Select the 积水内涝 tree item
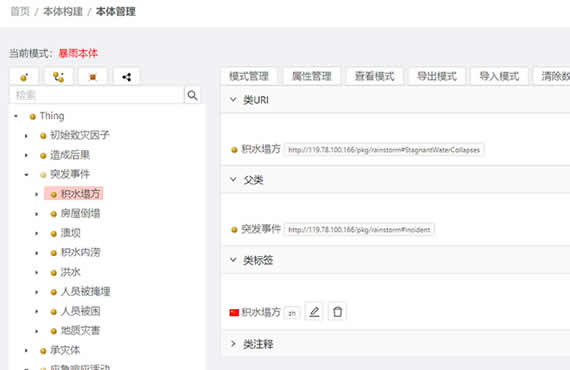The height and width of the screenshot is (370, 570). (80, 252)
